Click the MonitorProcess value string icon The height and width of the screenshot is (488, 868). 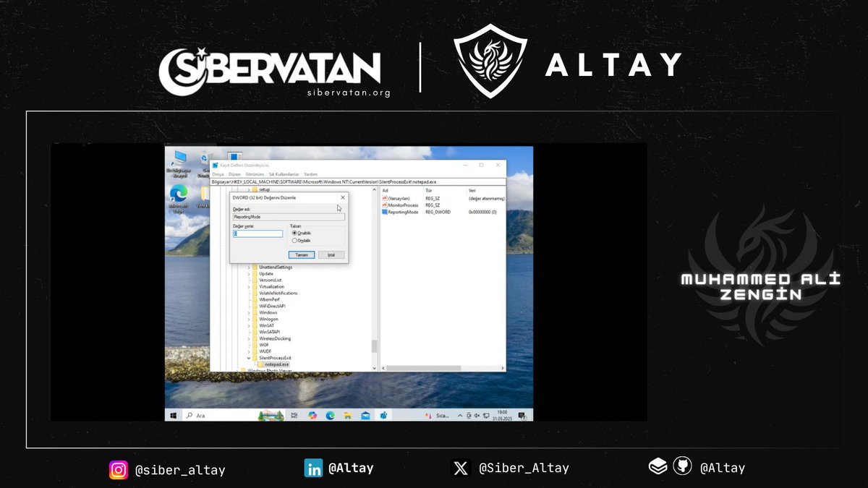pos(385,205)
